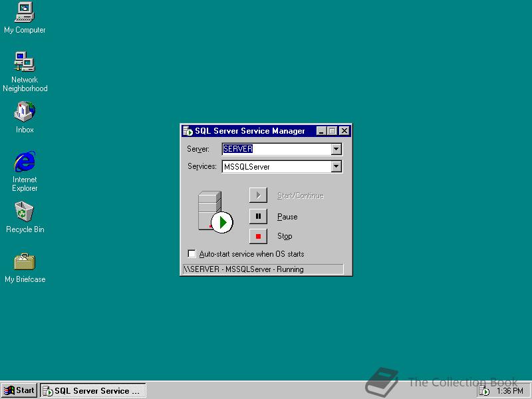The image size is (532, 399).
Task: Click the SQL Server Service taskbar button
Action: point(93,390)
